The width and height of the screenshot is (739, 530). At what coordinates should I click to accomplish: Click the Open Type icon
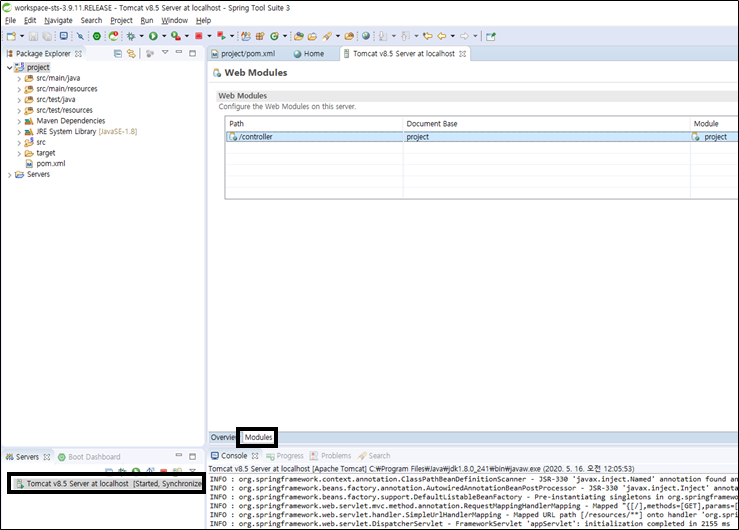299,36
